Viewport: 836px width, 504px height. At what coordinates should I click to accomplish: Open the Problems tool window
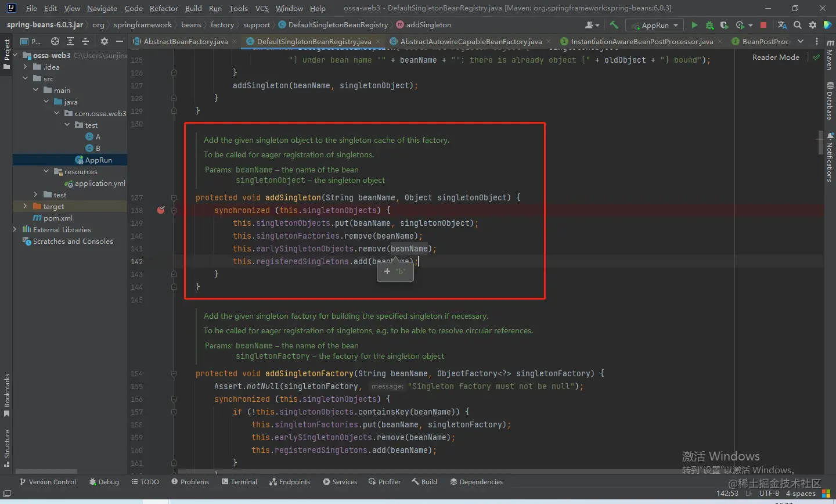coord(190,482)
